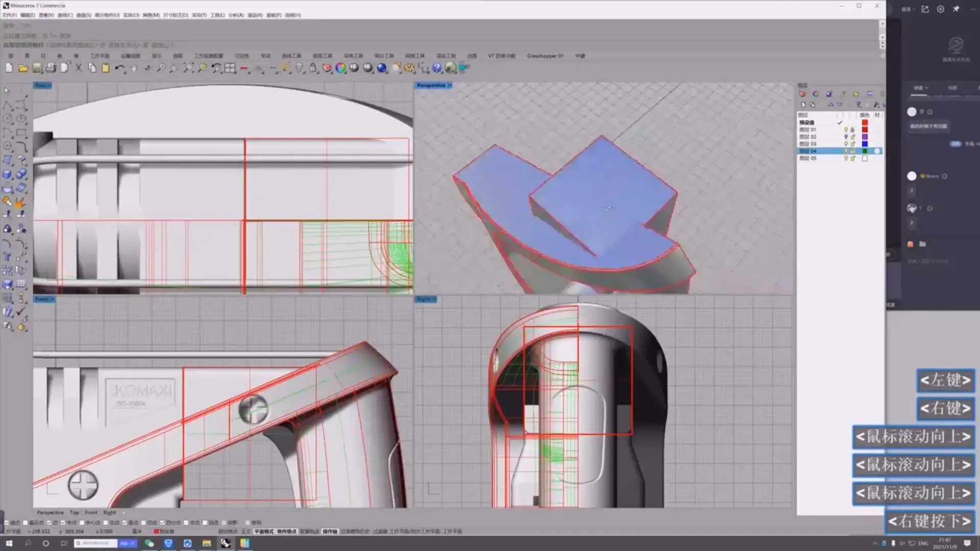Click the blue color swatch of layer 03
The height and width of the screenshot is (551, 980).
865,144
